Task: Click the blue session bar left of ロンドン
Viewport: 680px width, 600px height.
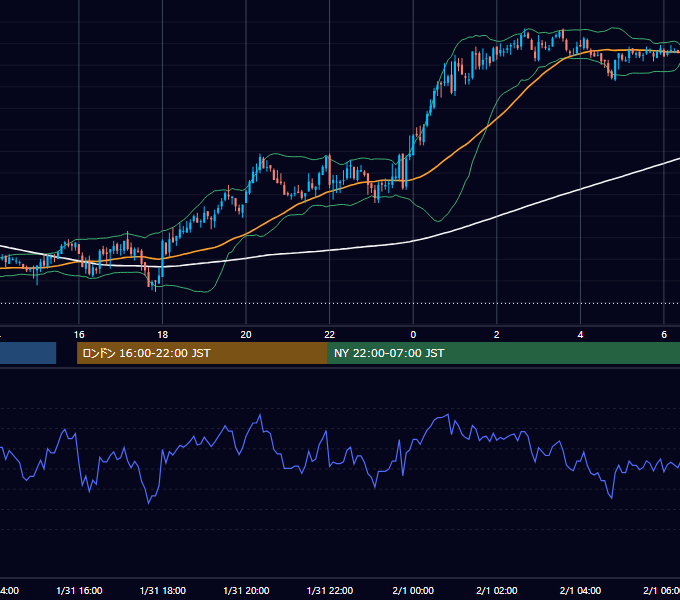Action: (28, 353)
